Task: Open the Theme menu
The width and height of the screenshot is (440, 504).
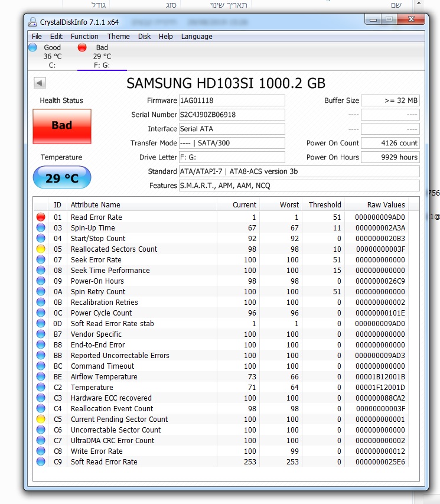Action: [118, 36]
